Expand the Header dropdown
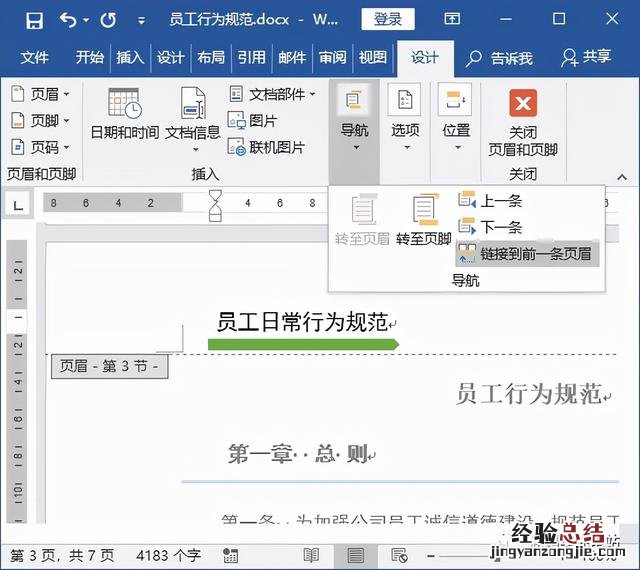Screen dimensions: 640x570 coord(40,94)
